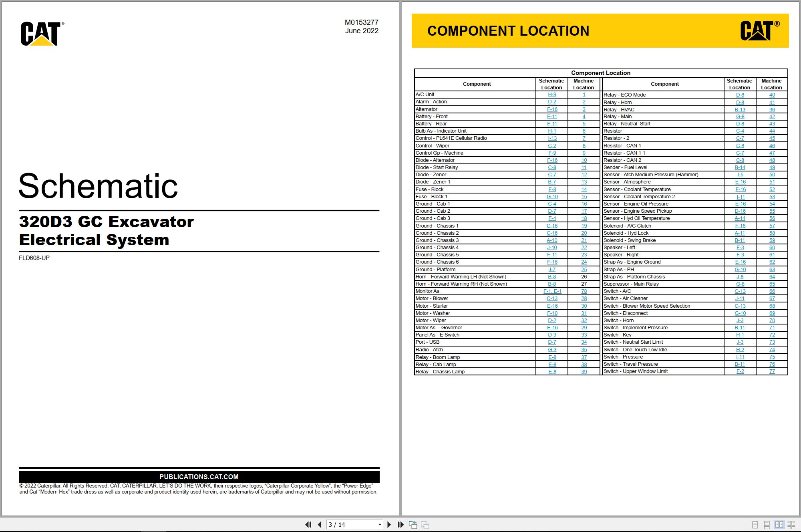
Task: Go to the first page
Action: tap(308, 524)
